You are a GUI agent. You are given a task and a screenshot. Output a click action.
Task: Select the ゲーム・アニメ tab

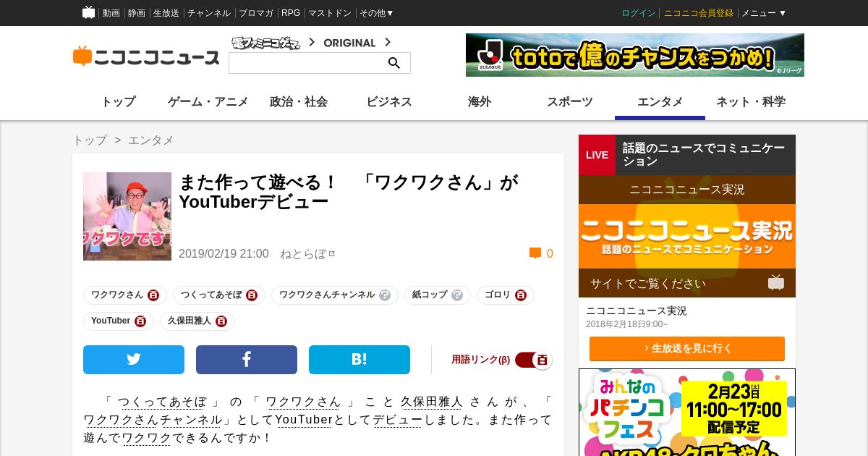(x=208, y=102)
